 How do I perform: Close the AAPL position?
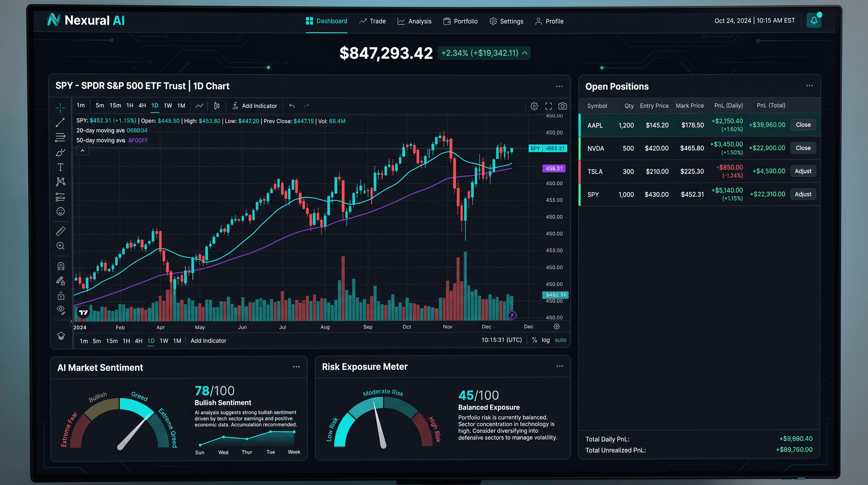click(x=803, y=125)
